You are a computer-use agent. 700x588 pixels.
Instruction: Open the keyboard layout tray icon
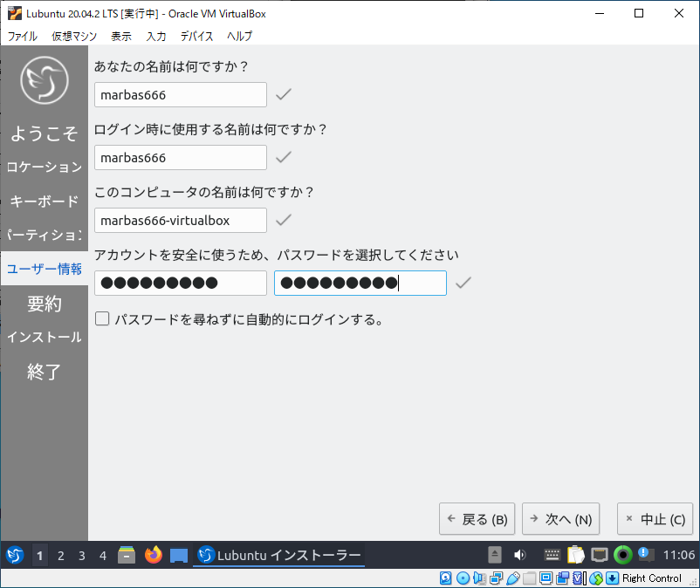point(552,555)
